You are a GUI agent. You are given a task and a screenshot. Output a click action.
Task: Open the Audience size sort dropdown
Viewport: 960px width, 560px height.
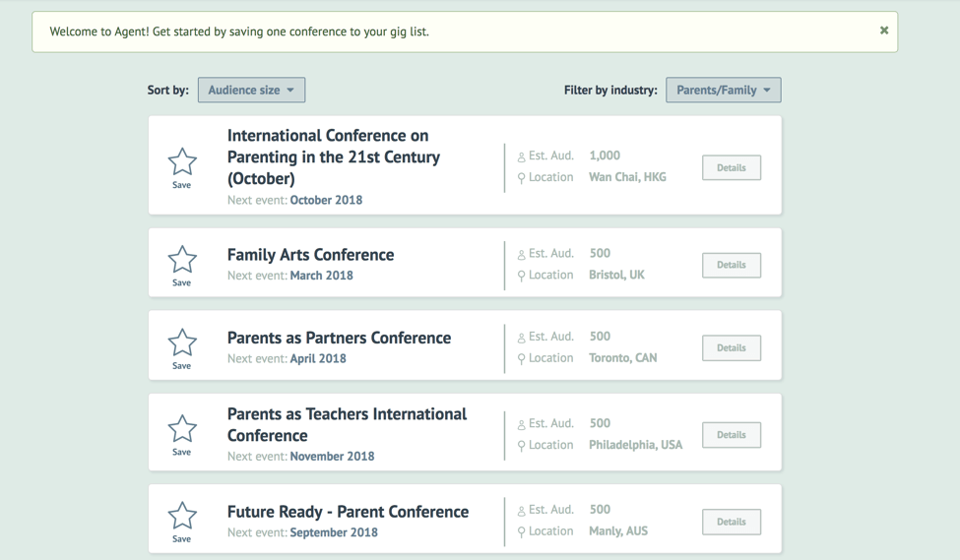[x=251, y=90]
